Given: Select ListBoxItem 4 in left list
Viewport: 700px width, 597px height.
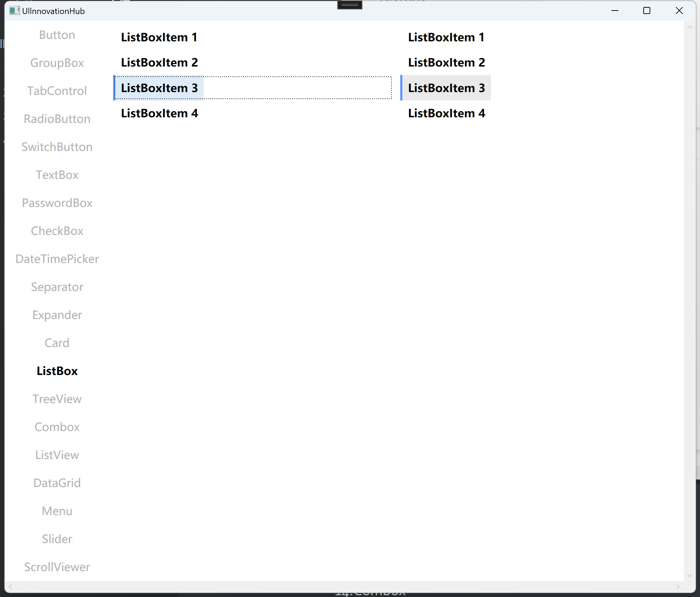Looking at the screenshot, I should [x=159, y=113].
